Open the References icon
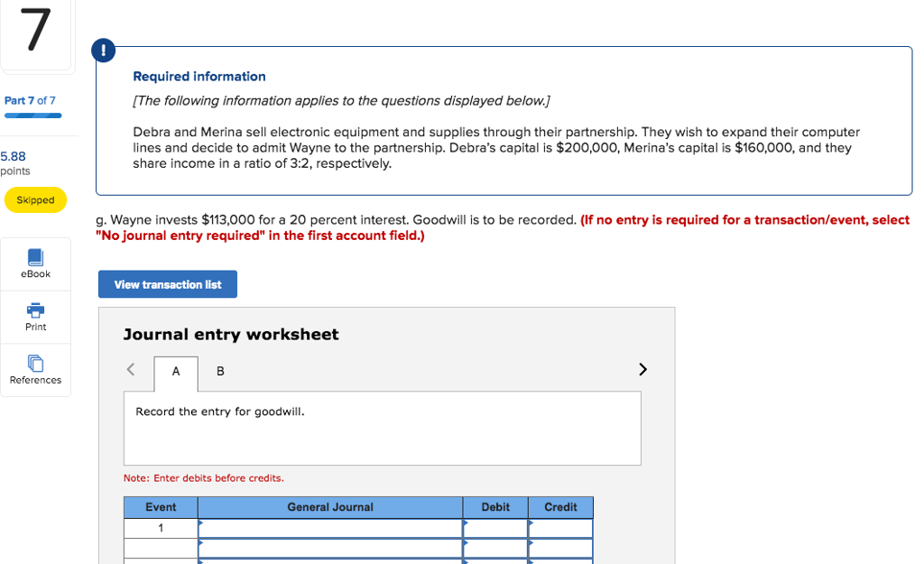Screen dimensions: 924x564 (35, 363)
